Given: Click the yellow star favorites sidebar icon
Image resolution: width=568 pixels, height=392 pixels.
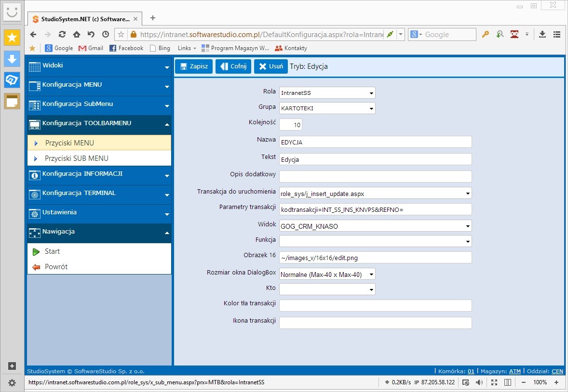Looking at the screenshot, I should (12, 38).
